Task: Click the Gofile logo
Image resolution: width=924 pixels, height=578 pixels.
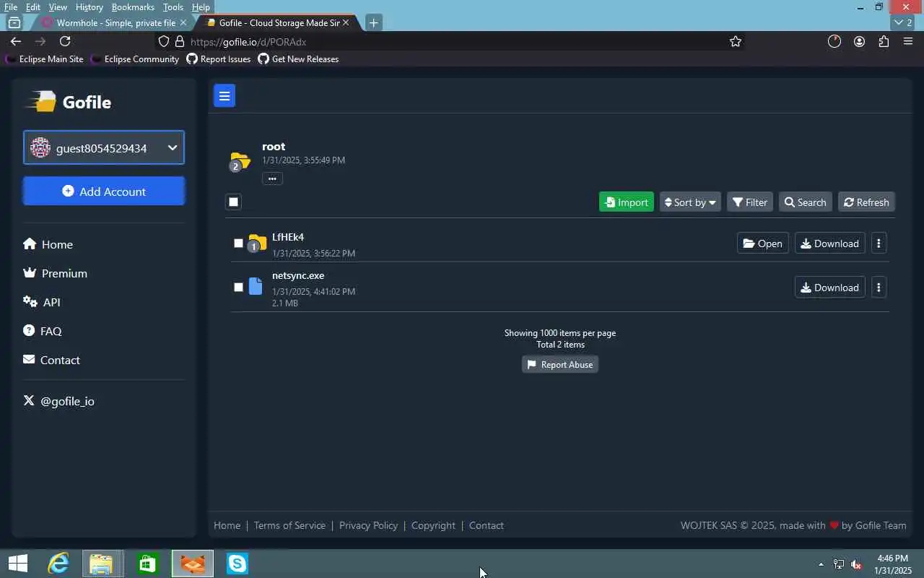Action: coord(69,102)
